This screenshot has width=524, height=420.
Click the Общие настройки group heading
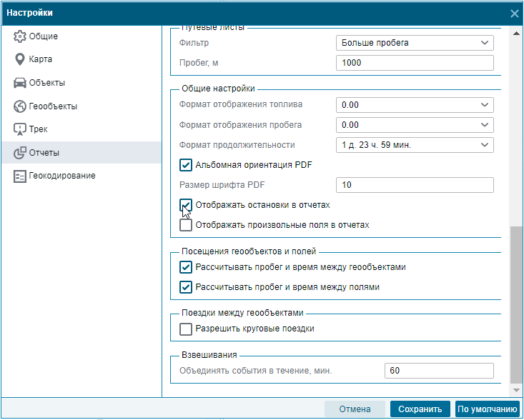pos(218,89)
